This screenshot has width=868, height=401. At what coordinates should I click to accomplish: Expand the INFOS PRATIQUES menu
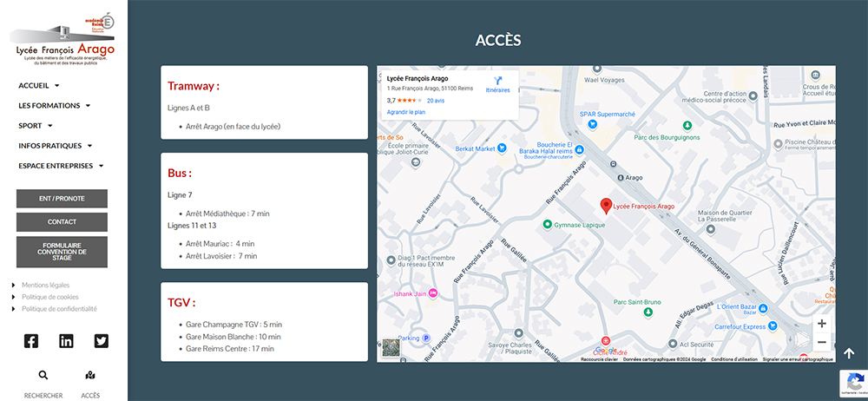56,146
